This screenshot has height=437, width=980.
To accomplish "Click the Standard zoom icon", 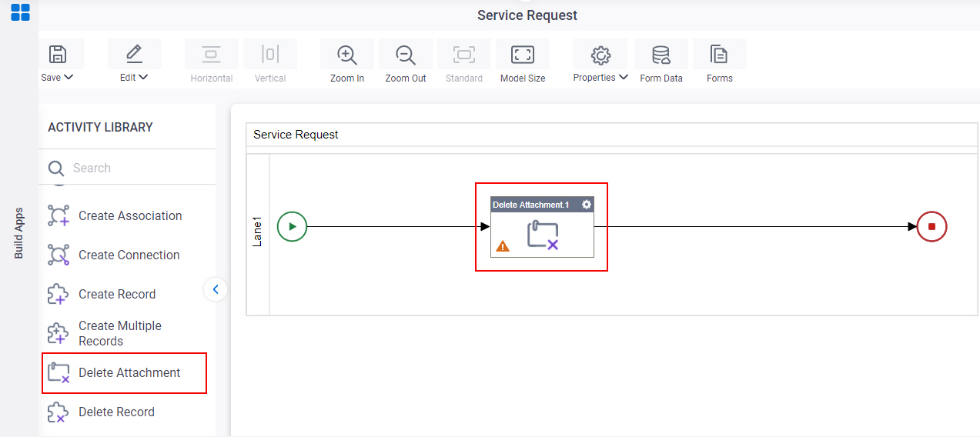I will coord(464,55).
